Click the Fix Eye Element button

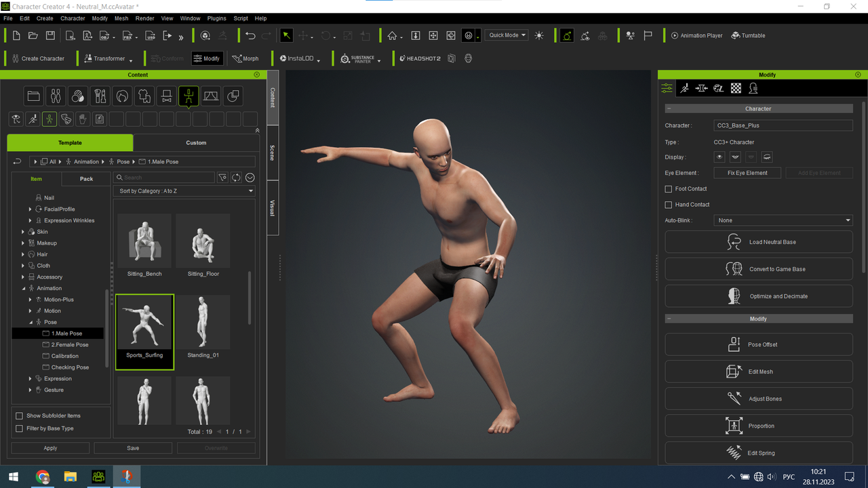(747, 173)
